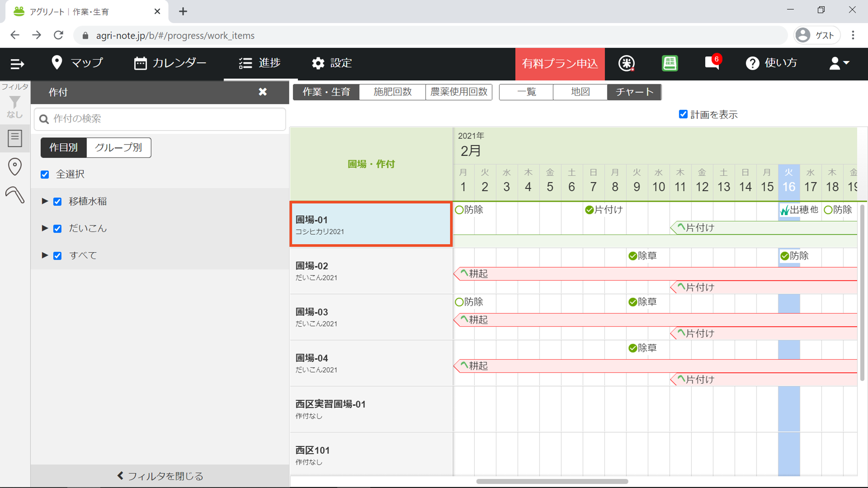This screenshot has width=868, height=488.
Task: Click フィルタを閉じる to collapse filter
Action: pos(160,476)
